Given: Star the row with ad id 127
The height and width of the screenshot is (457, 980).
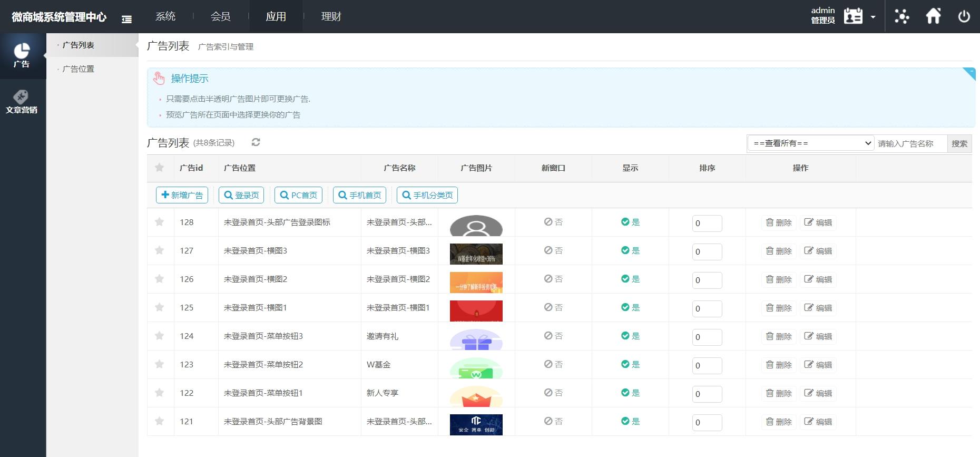Looking at the screenshot, I should tap(159, 250).
